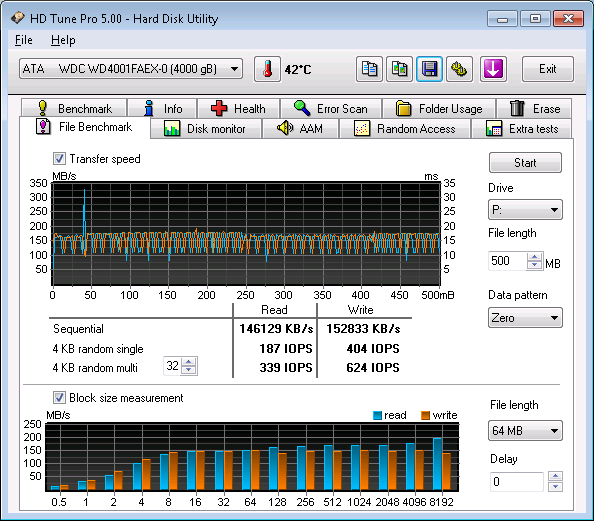Open the Error Scan tab
The image size is (594, 521).
(331, 108)
